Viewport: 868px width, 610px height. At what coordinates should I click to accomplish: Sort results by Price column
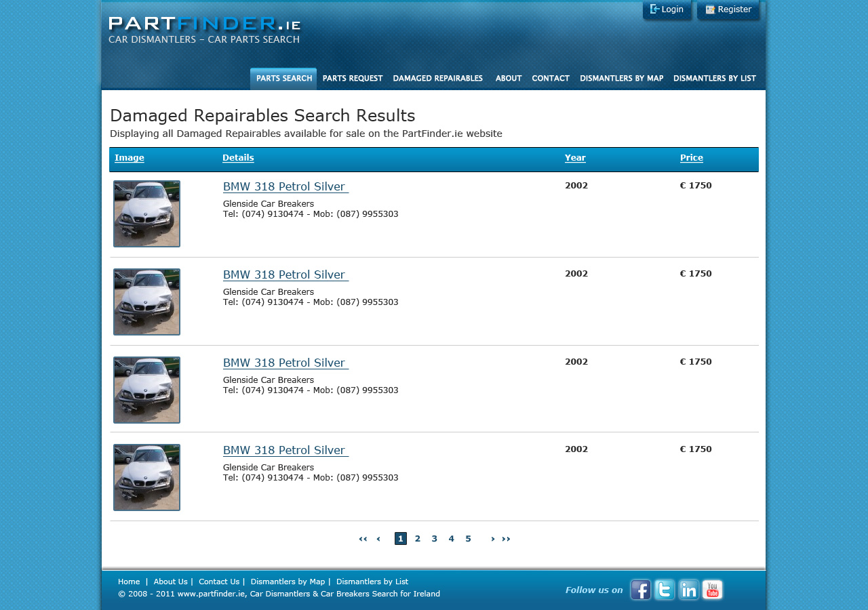tap(691, 158)
